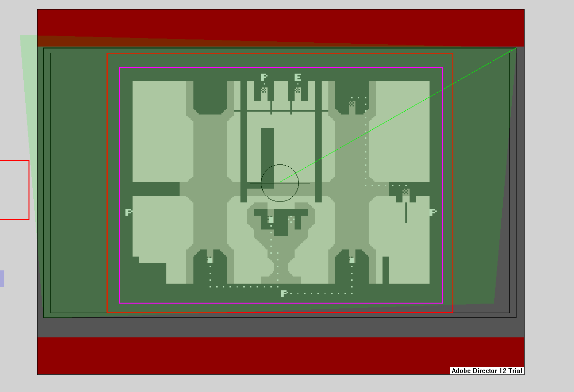Select the checkered flag where the dotted path starts

(x=352, y=104)
